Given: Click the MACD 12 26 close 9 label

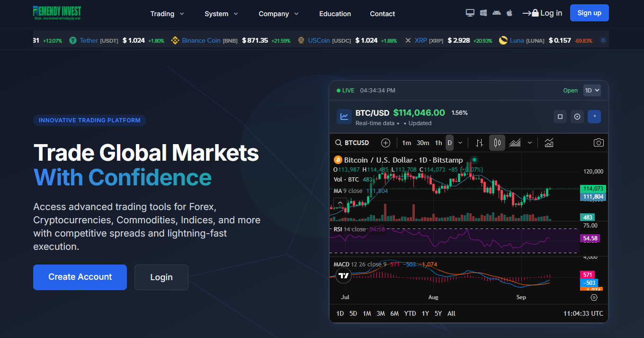Looking at the screenshot, I should (360, 265).
